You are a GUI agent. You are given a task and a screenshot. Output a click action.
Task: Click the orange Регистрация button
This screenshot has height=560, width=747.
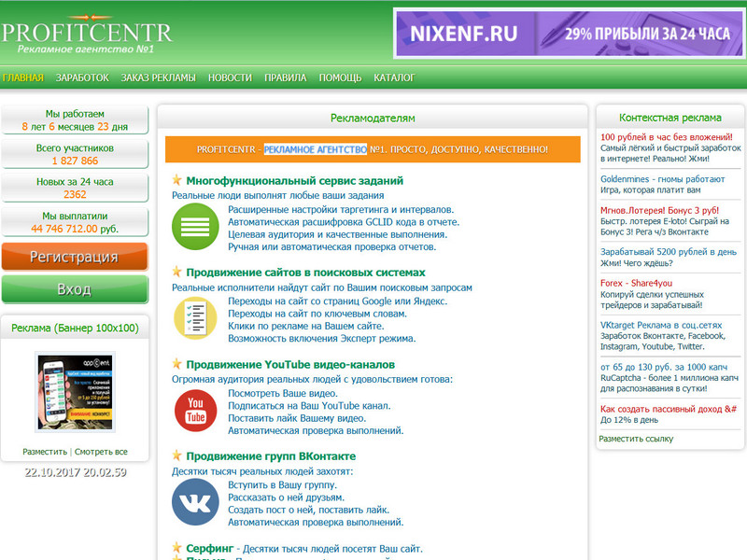click(75, 257)
